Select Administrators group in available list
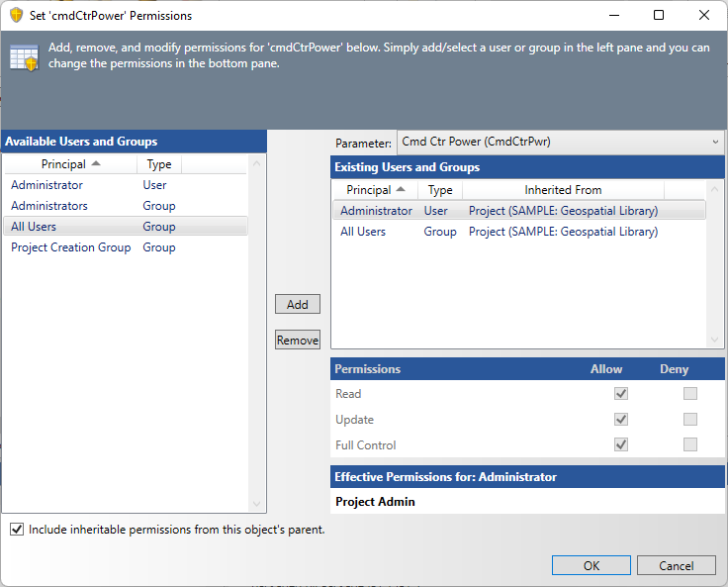728x587 pixels. click(49, 206)
